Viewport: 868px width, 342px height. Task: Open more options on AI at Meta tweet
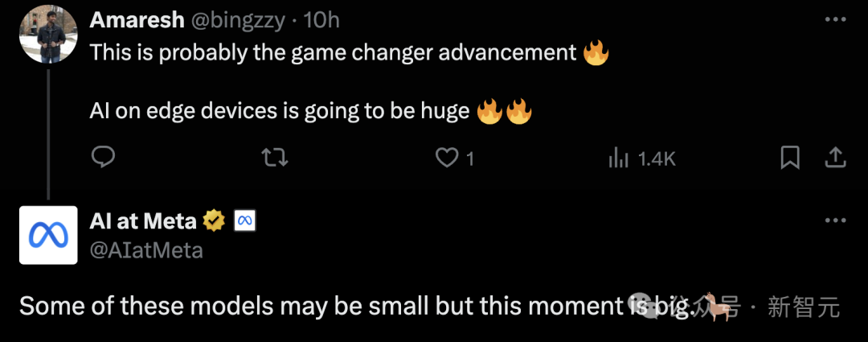(835, 220)
